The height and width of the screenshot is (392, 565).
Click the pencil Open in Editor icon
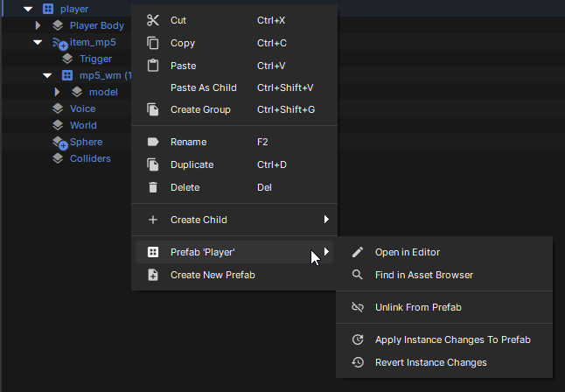click(357, 252)
